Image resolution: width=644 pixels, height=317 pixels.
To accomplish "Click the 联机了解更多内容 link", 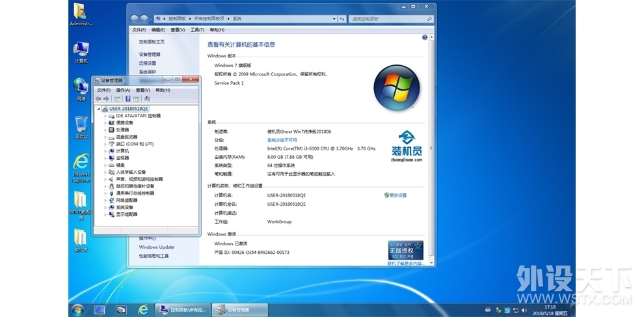I will coord(406,264).
